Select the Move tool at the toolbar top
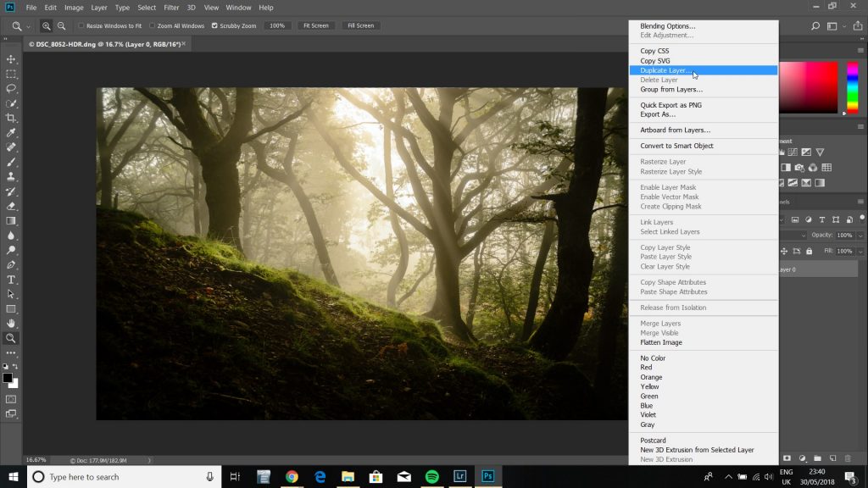This screenshot has width=868, height=488. click(x=11, y=61)
